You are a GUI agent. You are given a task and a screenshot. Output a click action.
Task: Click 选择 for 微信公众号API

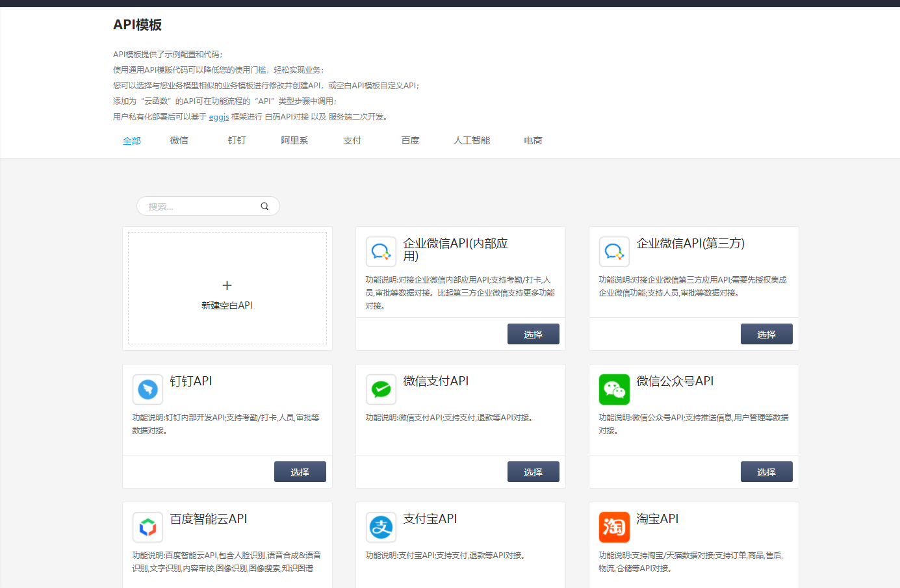pos(766,471)
